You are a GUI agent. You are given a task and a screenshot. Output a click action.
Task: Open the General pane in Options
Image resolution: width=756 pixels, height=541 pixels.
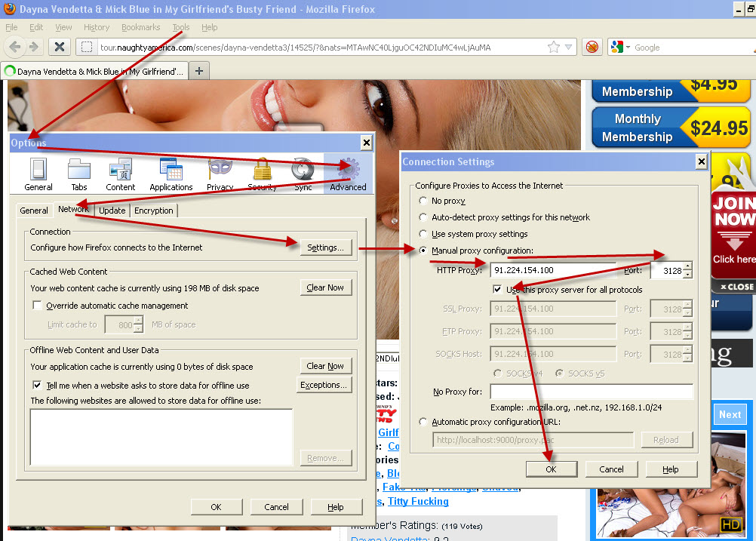pos(38,174)
